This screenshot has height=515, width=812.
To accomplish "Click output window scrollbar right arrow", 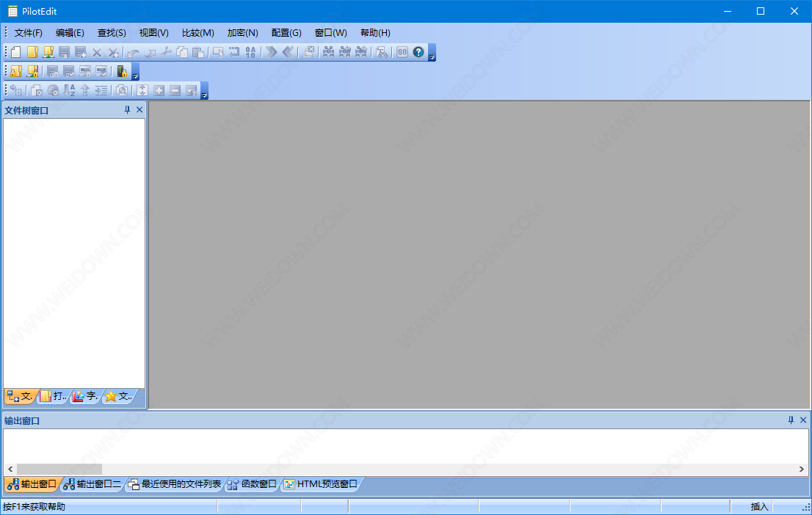I will 802,469.
